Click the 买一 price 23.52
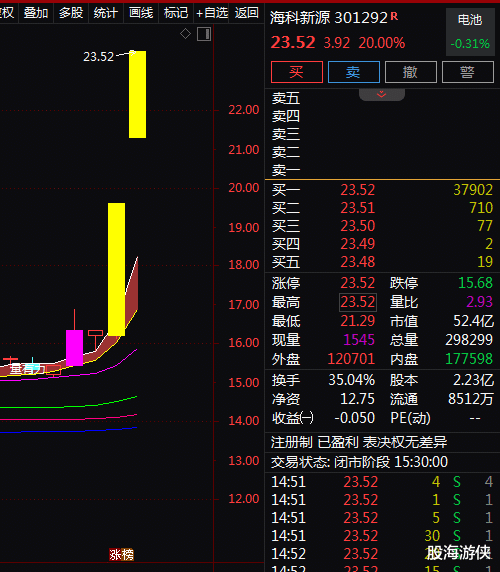Viewport: 500px width, 572px height. [x=357, y=190]
